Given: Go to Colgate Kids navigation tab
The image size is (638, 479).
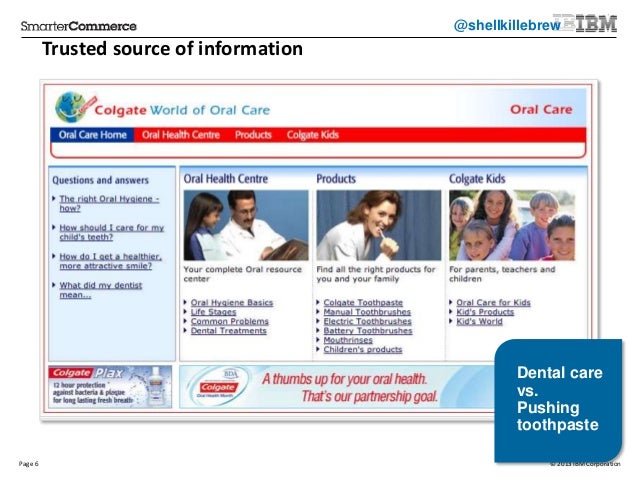Looking at the screenshot, I should point(312,135).
